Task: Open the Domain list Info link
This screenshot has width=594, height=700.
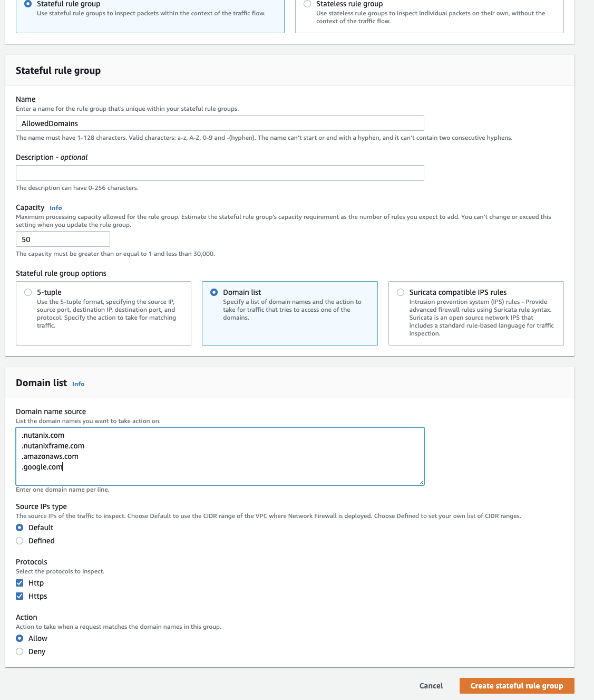Action: coord(78,384)
